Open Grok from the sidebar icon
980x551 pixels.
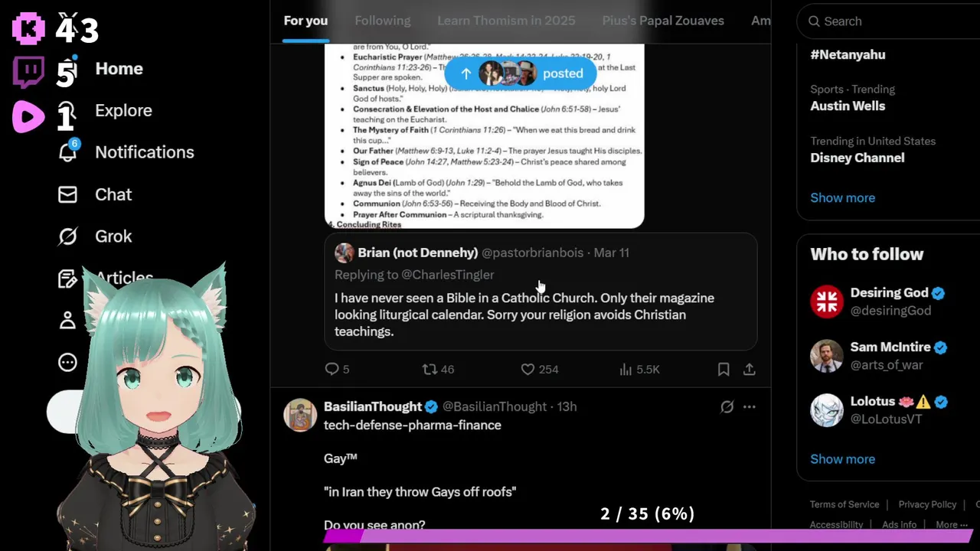pos(67,236)
